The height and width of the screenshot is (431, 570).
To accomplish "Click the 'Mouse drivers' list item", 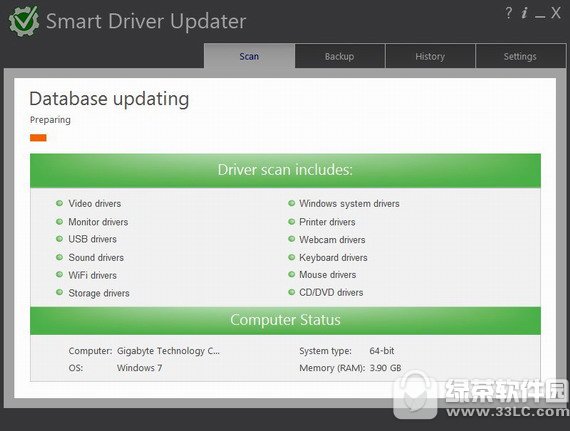I will point(328,275).
